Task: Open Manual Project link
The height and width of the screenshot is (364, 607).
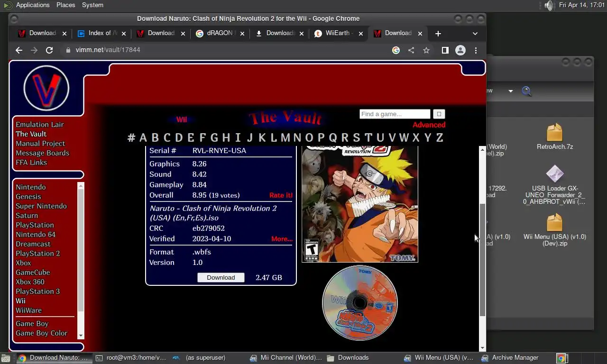Action: pyautogui.click(x=40, y=143)
